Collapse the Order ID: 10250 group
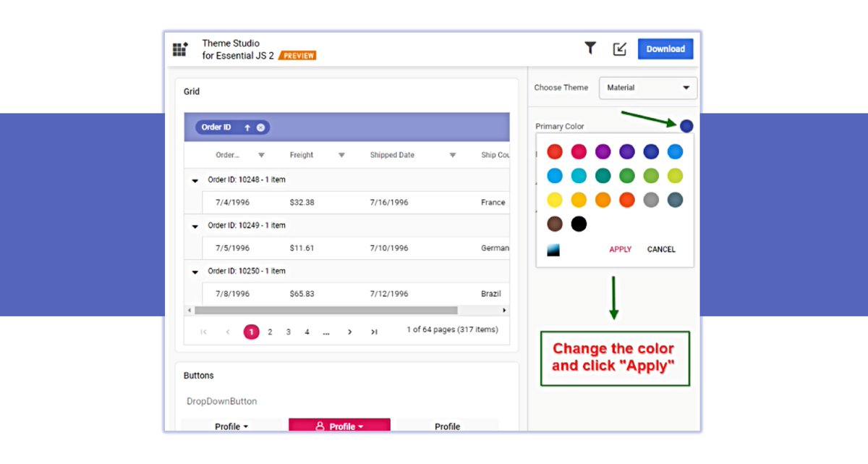The image size is (868, 464). coord(195,272)
